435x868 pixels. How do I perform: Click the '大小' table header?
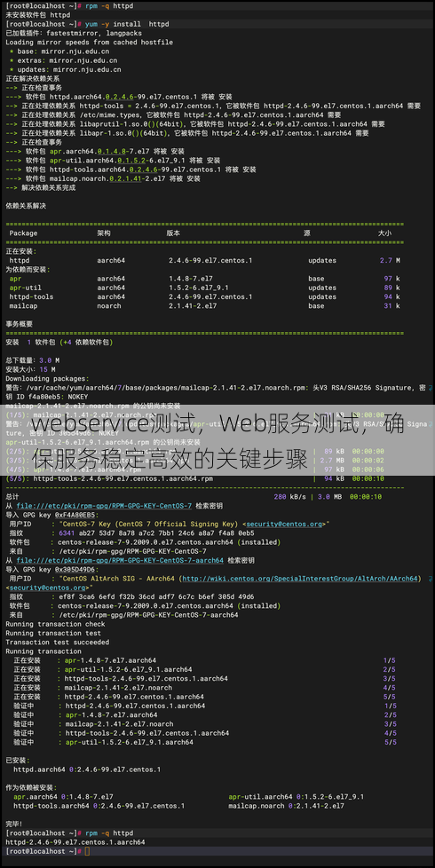[384, 233]
